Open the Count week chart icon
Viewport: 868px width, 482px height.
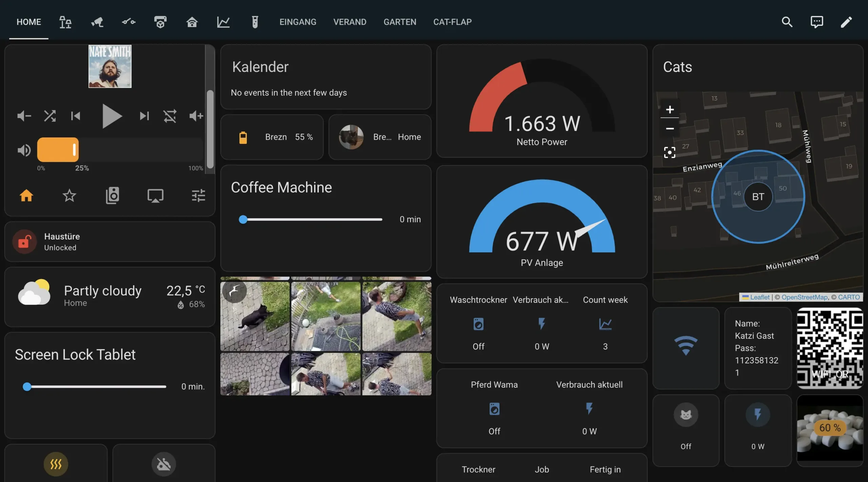point(605,324)
